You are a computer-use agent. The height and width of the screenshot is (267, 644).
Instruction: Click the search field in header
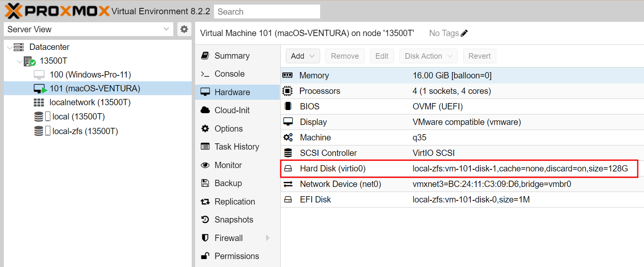(267, 11)
